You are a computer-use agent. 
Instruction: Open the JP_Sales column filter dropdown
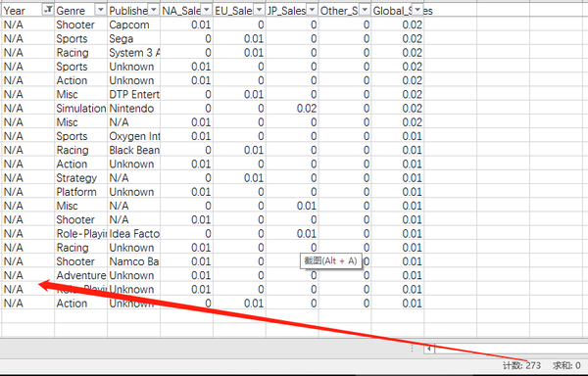(x=312, y=11)
